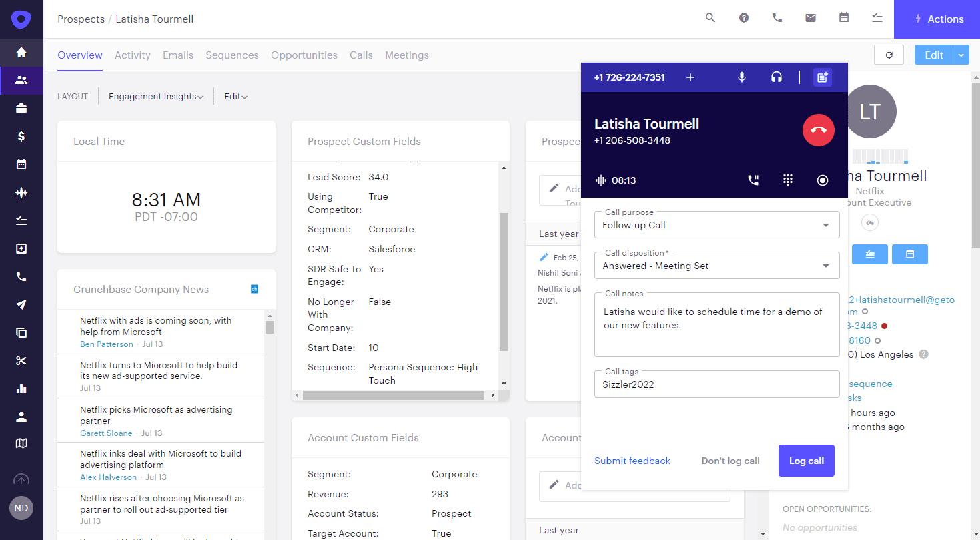
Task: Go to Accounts via briefcase sidebar icon
Action: tap(21, 108)
